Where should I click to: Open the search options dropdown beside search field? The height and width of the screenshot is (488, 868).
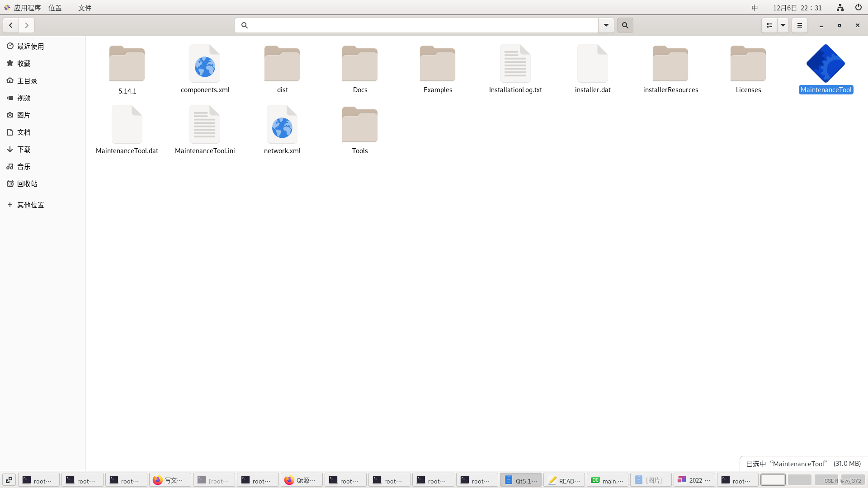606,25
